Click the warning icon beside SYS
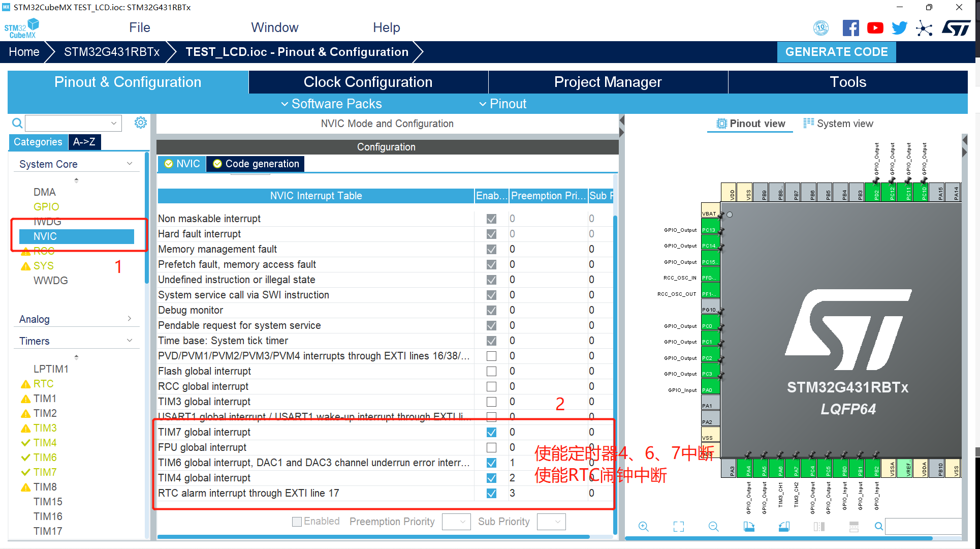The height and width of the screenshot is (549, 980). (x=25, y=266)
